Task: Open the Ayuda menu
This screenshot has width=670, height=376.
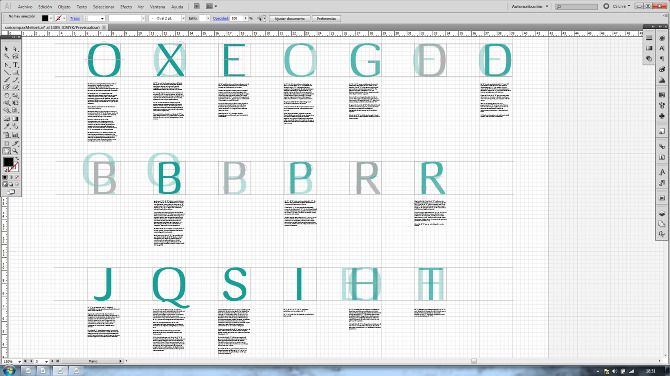Action: [177, 7]
